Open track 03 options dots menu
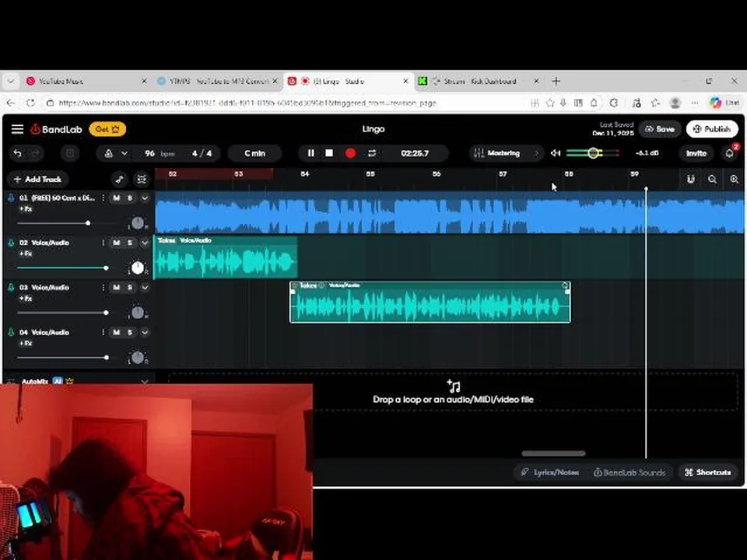747x560 pixels. [103, 288]
